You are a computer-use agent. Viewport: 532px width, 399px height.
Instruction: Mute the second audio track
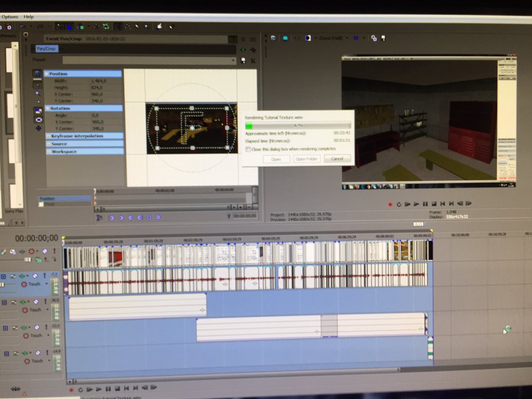(36, 302)
